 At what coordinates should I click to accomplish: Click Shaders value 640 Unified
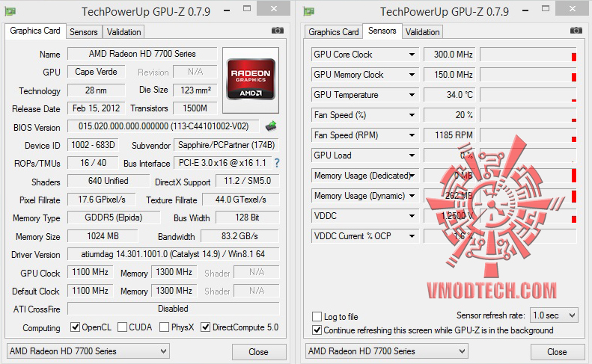(109, 181)
